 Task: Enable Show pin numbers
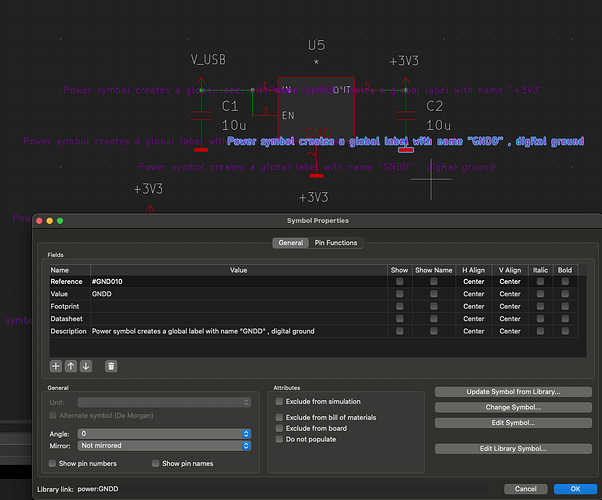[52, 464]
